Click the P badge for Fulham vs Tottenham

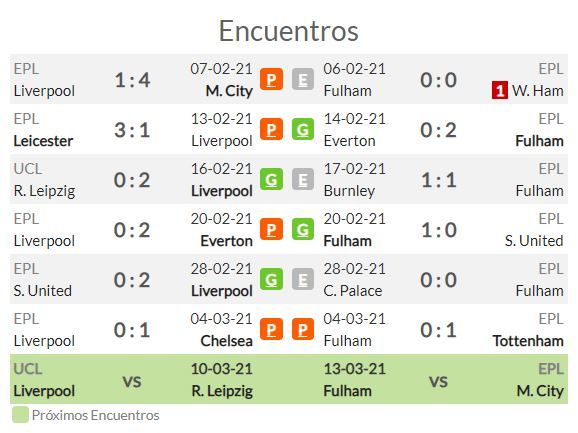(x=303, y=329)
